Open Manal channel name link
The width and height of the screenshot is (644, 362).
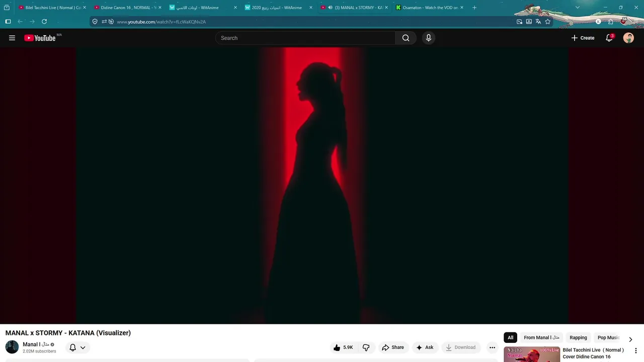(x=36, y=344)
